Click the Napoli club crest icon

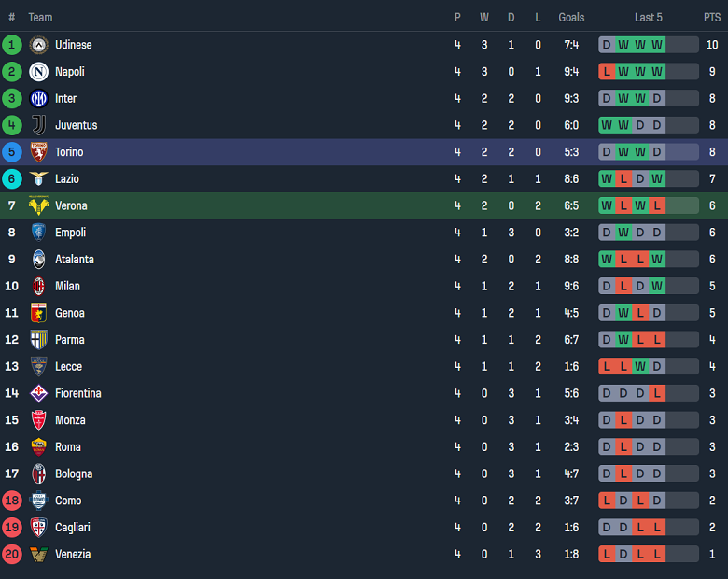pos(38,72)
